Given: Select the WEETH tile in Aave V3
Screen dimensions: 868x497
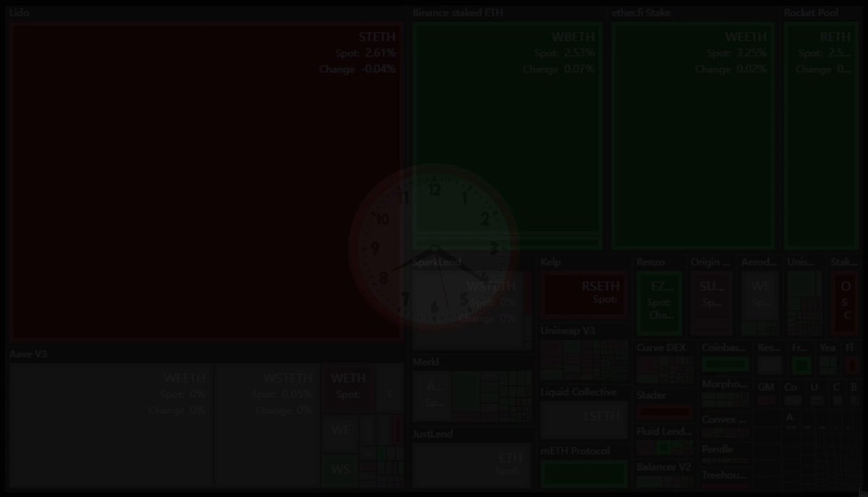Looking at the screenshot, I should (x=111, y=425).
